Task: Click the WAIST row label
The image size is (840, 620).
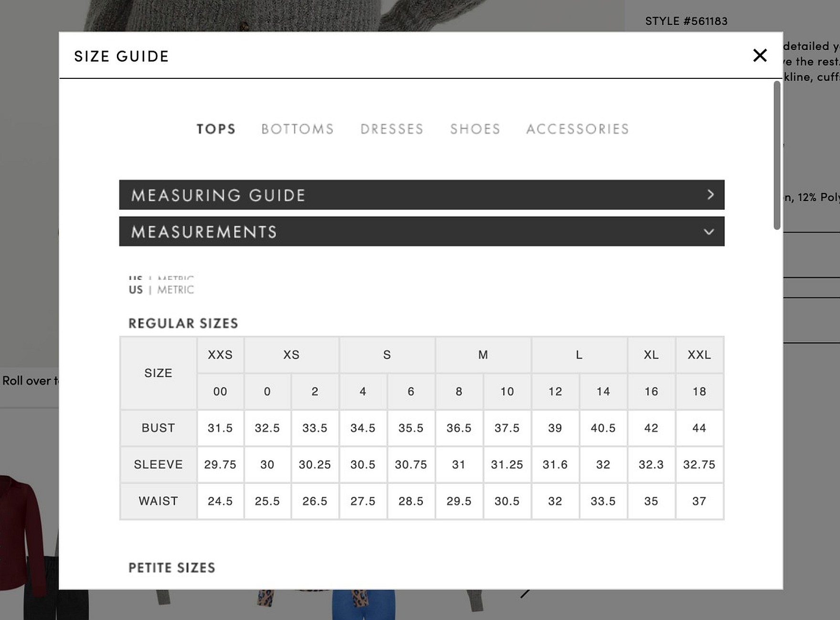Action: pyautogui.click(x=158, y=501)
